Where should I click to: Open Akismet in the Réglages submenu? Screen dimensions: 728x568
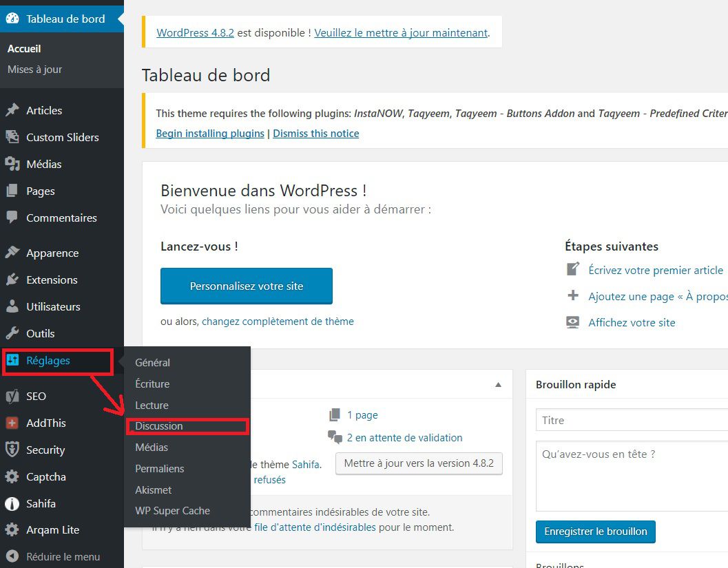153,490
